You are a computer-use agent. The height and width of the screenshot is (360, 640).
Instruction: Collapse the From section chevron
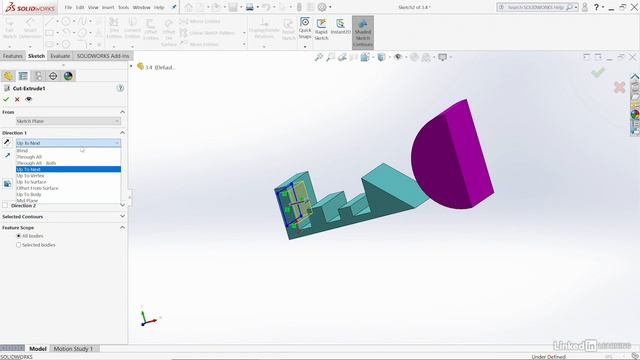(122, 112)
